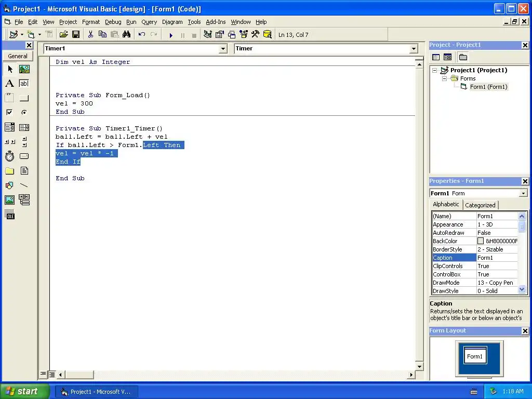Select the BorderStyle property row
This screenshot has width=532, height=399.
[x=475, y=249]
